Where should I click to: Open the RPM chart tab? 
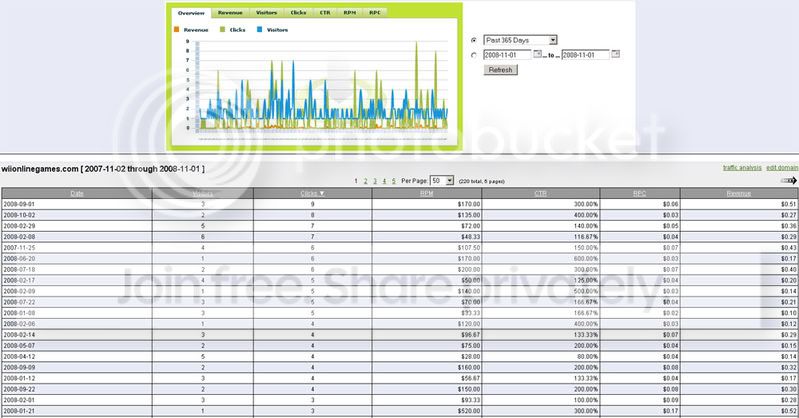tap(350, 12)
